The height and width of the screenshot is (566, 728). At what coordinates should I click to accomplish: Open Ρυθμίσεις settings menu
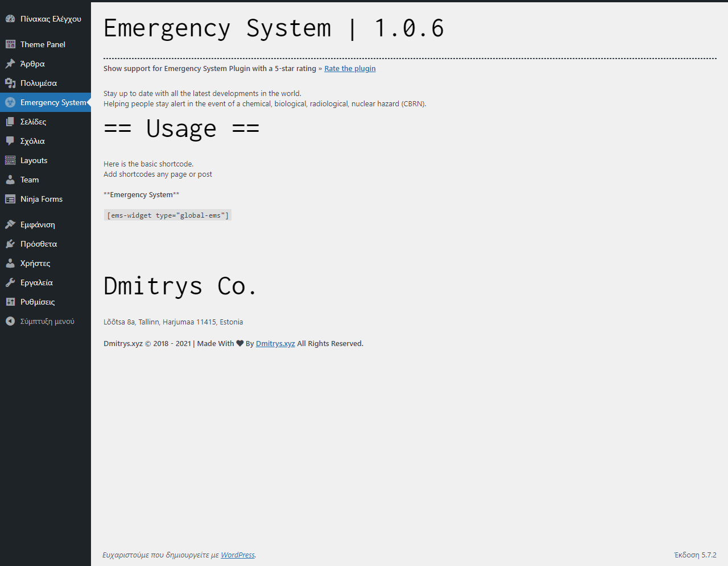45,302
